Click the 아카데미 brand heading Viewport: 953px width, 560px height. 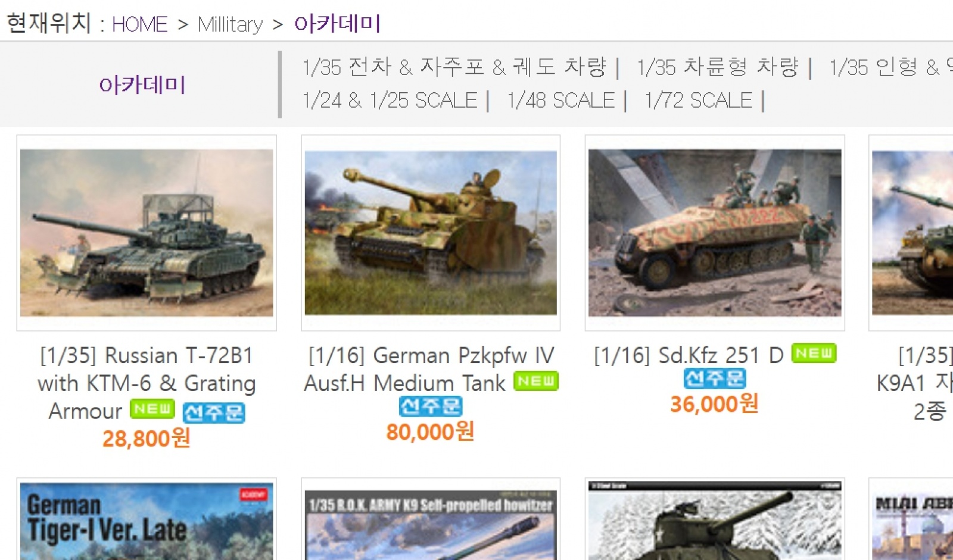pos(142,85)
